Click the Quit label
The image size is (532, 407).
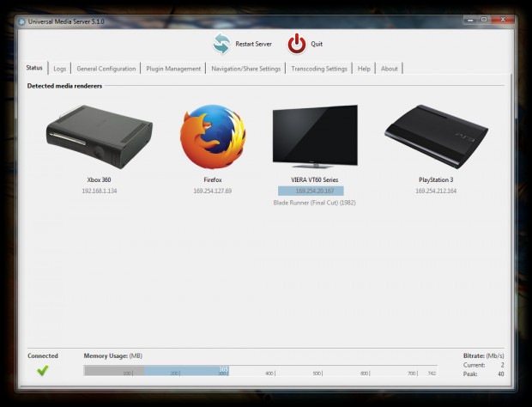click(317, 44)
